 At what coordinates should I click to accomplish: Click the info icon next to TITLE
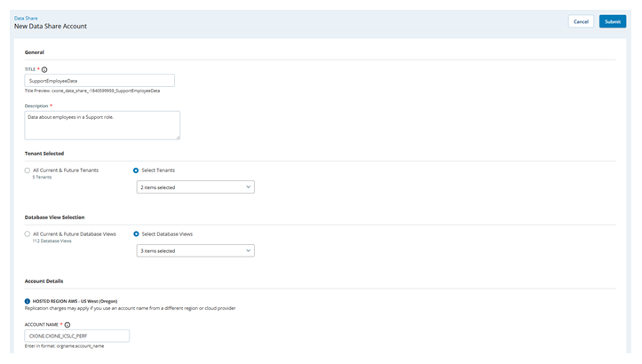[44, 68]
